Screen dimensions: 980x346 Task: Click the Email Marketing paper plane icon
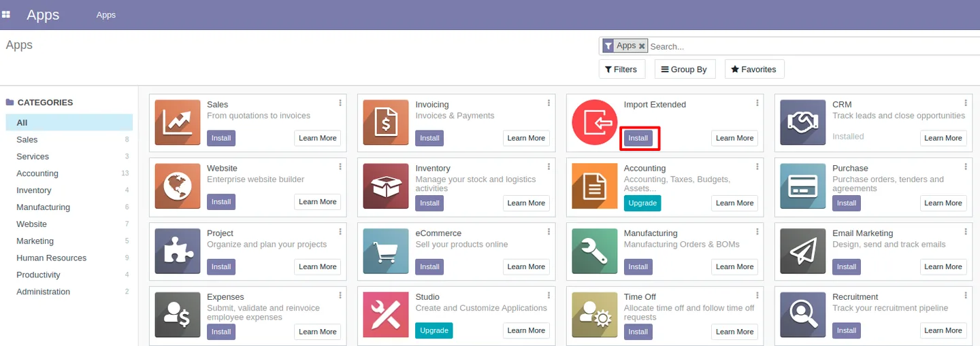[803, 251]
